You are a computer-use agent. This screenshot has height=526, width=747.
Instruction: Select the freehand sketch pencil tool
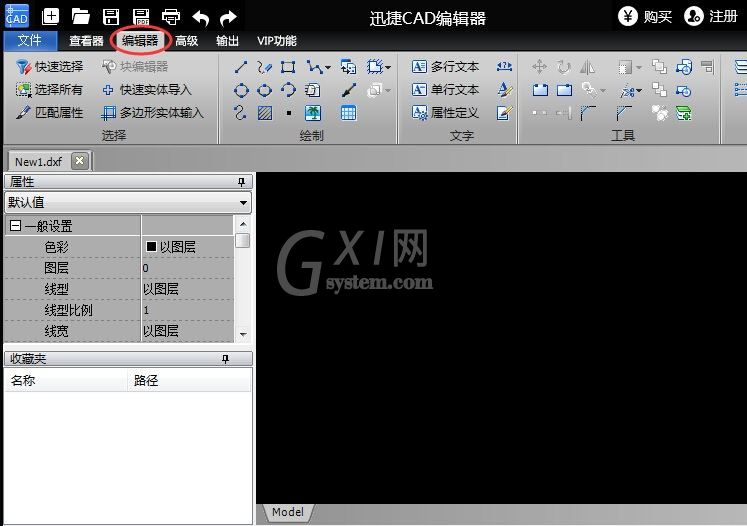tap(264, 67)
